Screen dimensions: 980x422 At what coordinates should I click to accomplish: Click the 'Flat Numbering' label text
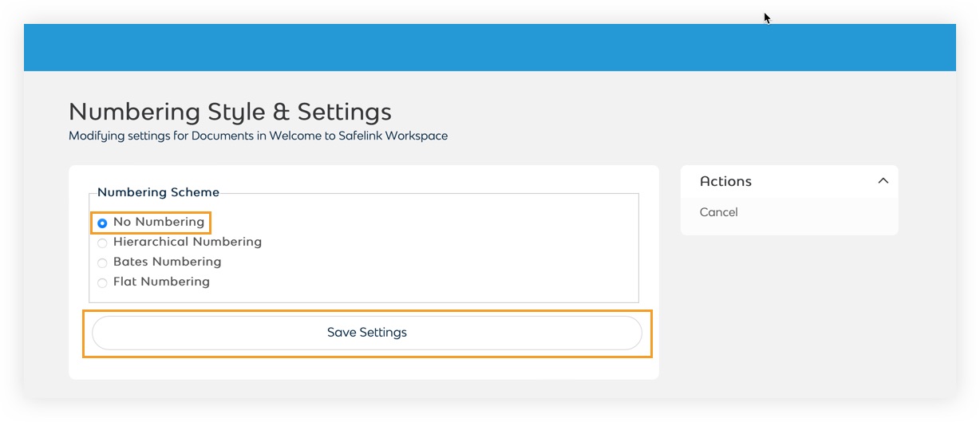(161, 282)
